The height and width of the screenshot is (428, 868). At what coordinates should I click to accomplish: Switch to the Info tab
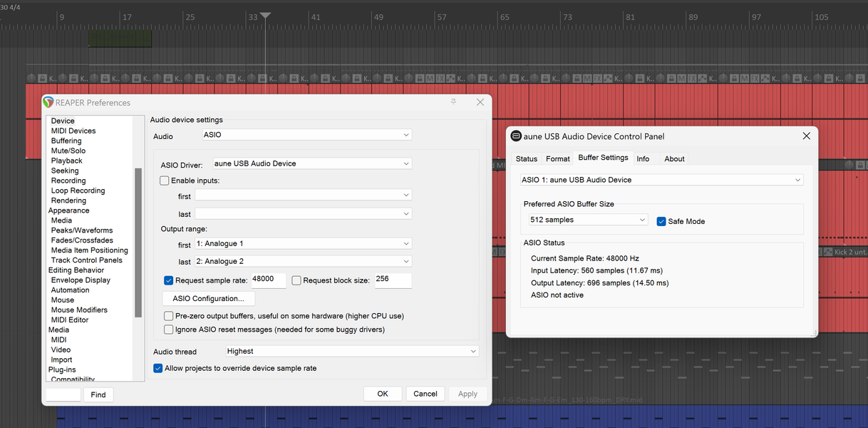tap(643, 159)
